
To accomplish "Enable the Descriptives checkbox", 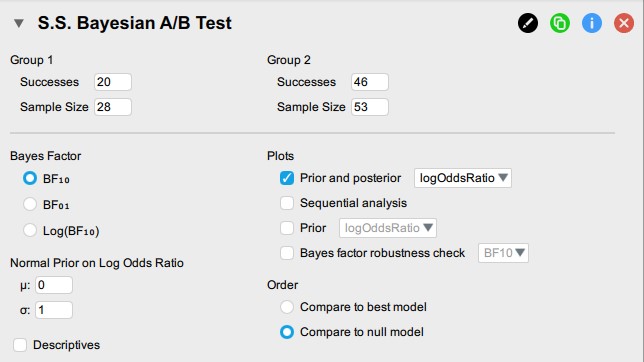I will 20,345.
